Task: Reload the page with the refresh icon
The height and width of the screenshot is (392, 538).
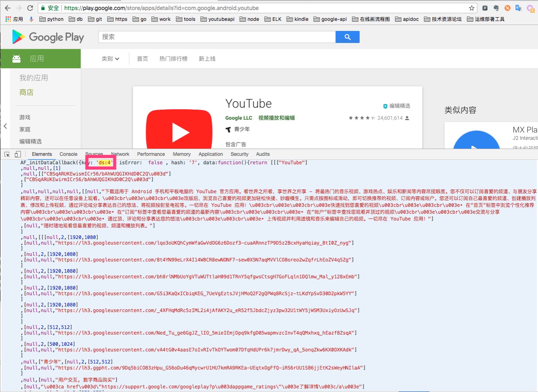Action: pyautogui.click(x=30, y=8)
